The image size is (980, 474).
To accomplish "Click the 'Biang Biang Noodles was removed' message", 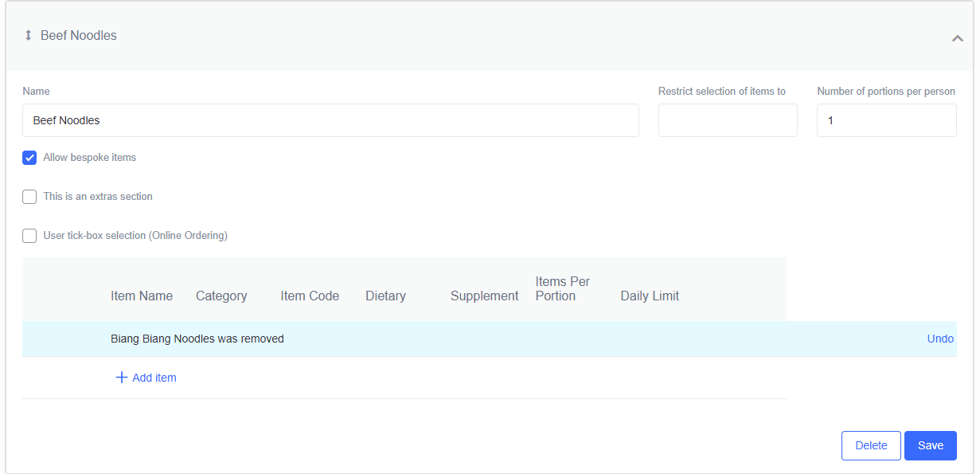I will coord(197,339).
